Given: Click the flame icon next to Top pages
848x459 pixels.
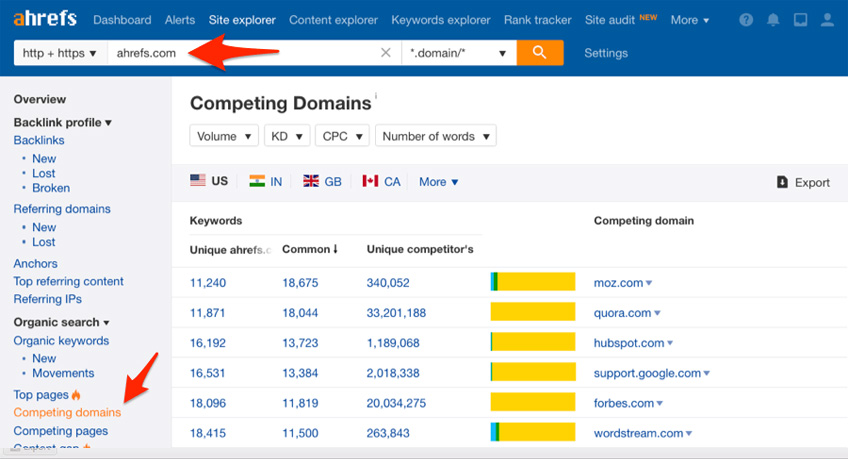Looking at the screenshot, I should click(76, 395).
